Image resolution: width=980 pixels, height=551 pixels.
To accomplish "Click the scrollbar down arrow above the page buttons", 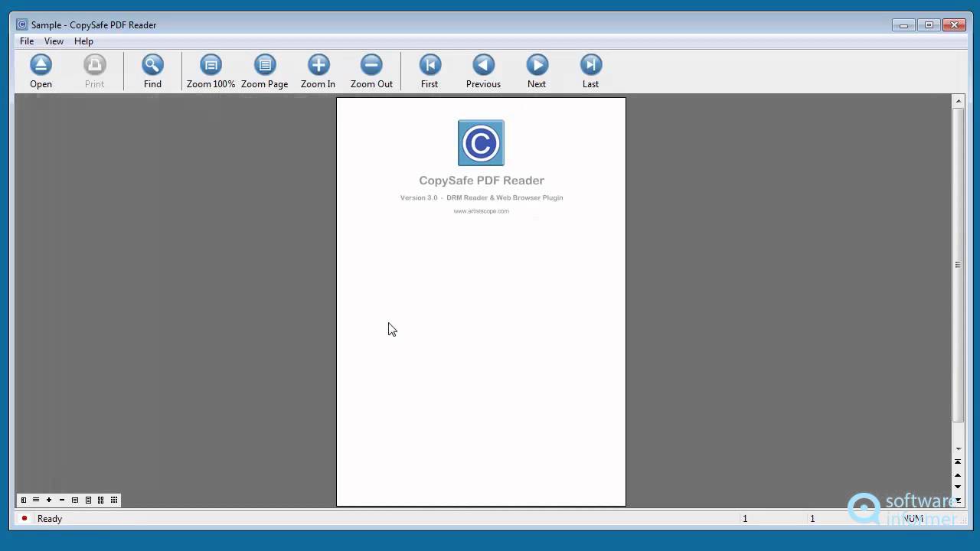I will [x=958, y=449].
